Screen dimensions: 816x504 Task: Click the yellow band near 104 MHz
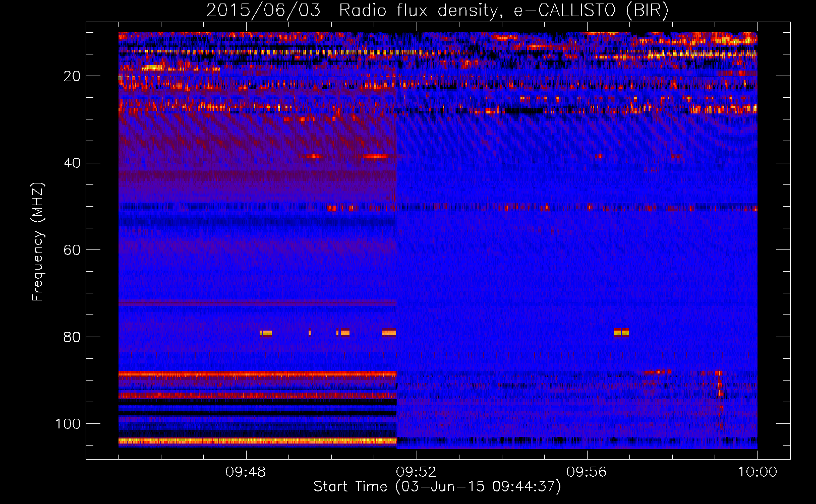(x=257, y=441)
